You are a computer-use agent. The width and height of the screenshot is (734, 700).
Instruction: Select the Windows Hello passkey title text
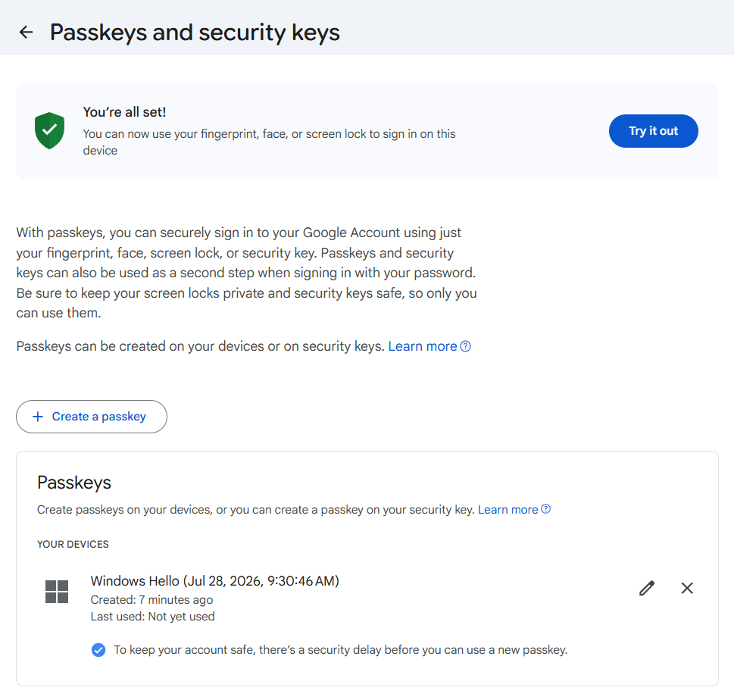pos(215,580)
